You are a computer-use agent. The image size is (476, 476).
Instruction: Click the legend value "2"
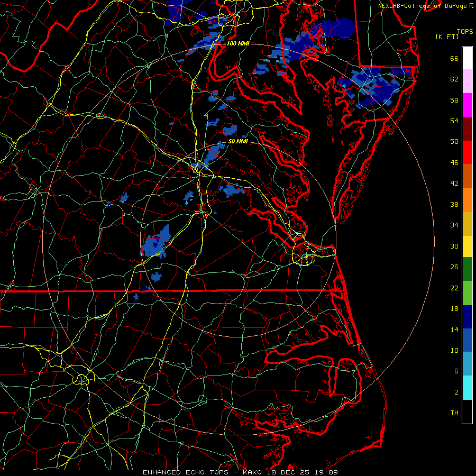(x=456, y=392)
